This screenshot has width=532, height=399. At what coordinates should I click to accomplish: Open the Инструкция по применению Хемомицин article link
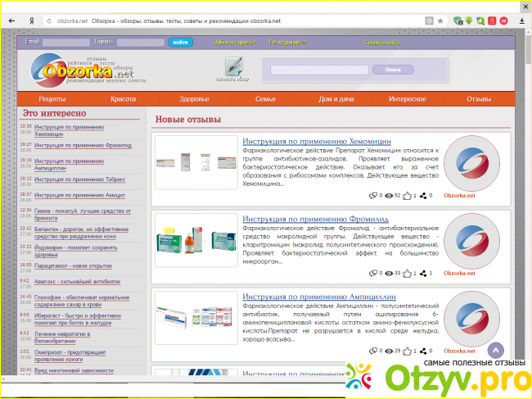click(316, 142)
